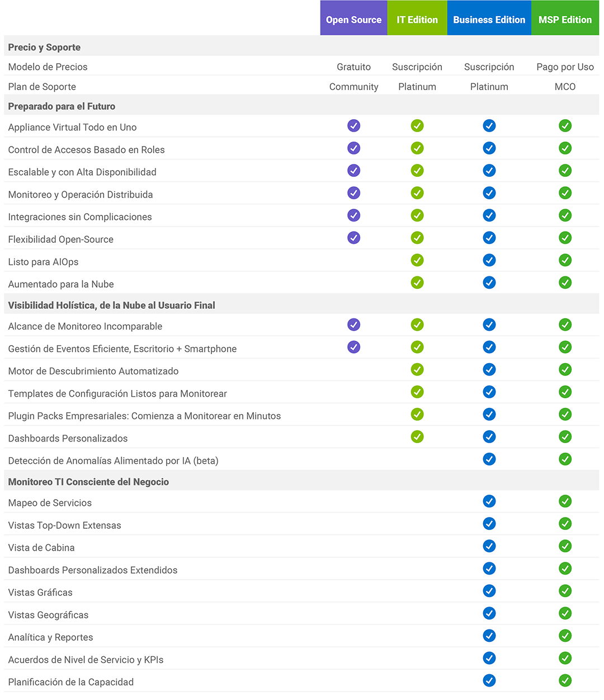
Task: Click the Precio y Soporte section heading
Action: [44, 48]
